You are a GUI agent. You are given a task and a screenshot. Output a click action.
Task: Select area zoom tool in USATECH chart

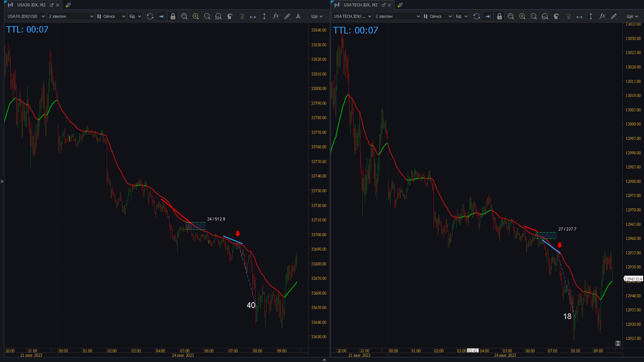click(545, 16)
